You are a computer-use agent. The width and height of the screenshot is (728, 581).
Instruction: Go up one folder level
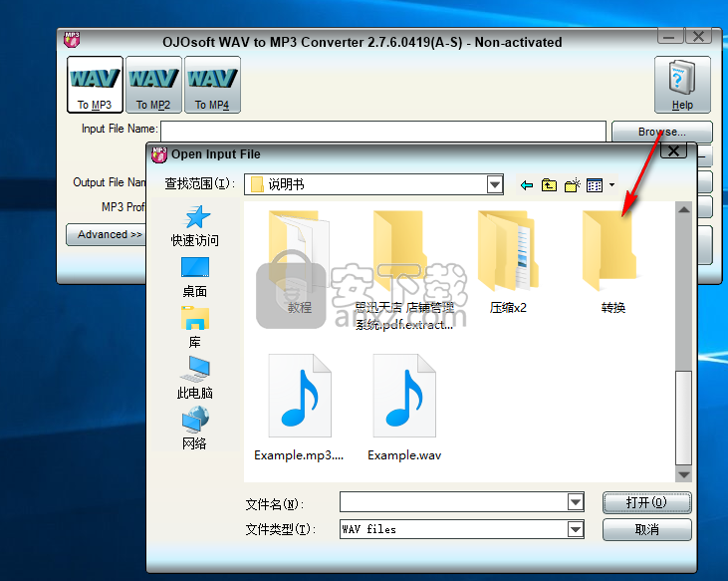point(549,185)
